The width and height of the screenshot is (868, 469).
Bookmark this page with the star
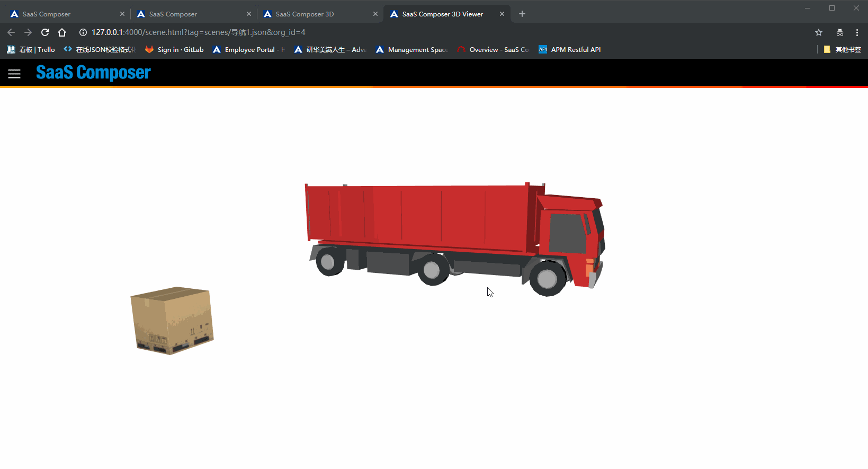pos(819,32)
